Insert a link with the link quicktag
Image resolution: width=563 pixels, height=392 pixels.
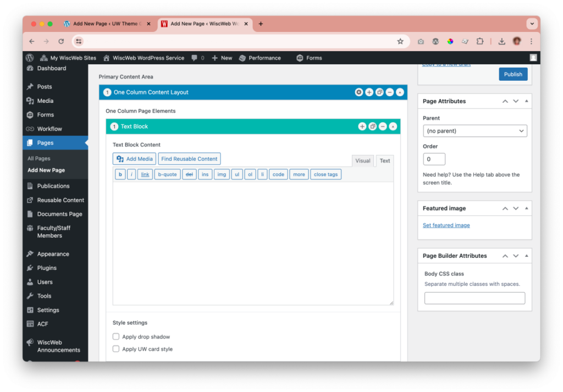point(145,174)
